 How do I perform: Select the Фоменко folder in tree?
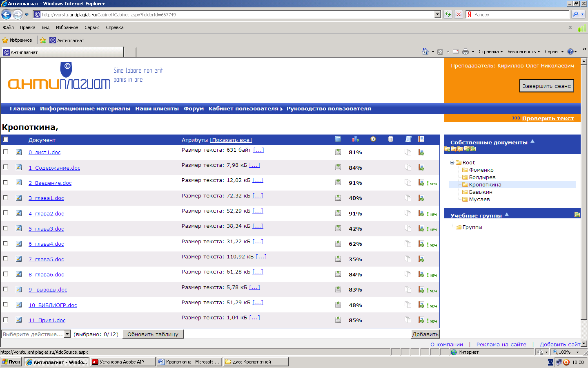[481, 170]
